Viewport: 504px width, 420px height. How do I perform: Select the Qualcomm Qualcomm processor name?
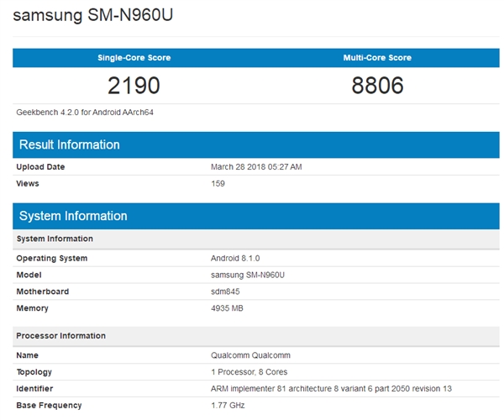coord(250,355)
